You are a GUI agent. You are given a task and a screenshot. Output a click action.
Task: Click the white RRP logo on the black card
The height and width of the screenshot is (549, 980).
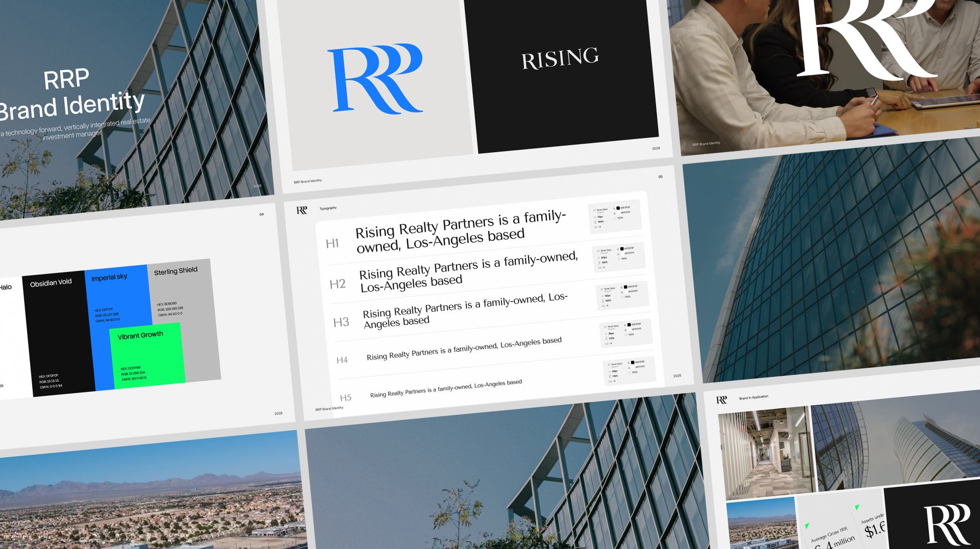(947, 524)
